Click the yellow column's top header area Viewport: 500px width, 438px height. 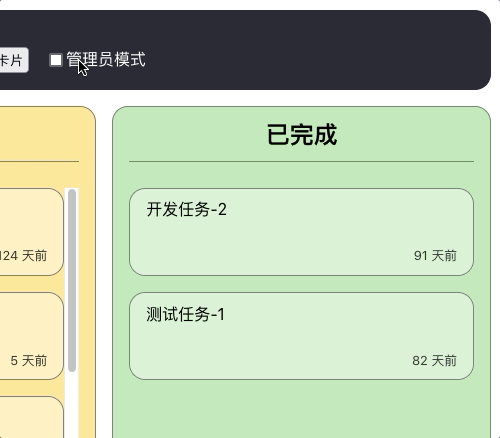(x=39, y=134)
